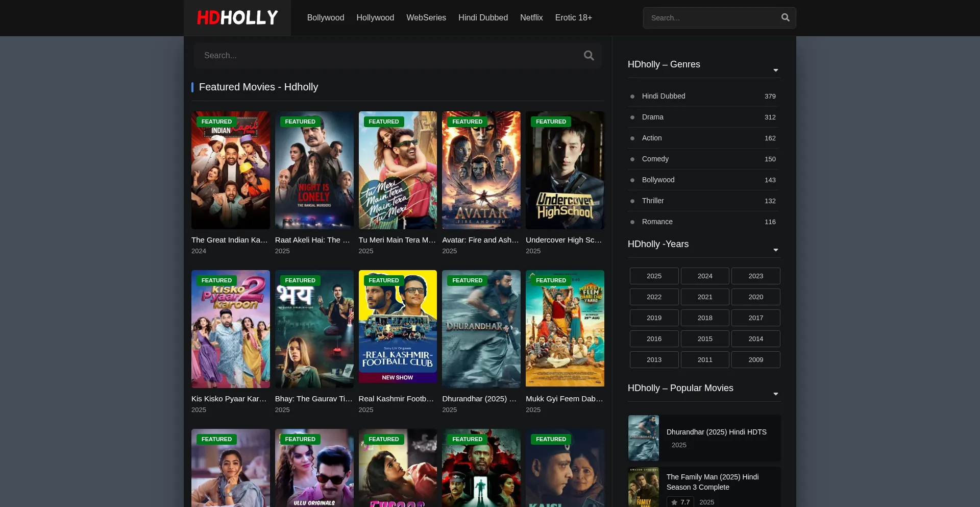Open the Bollywood section from the navigation menu
980x507 pixels.
(325, 17)
